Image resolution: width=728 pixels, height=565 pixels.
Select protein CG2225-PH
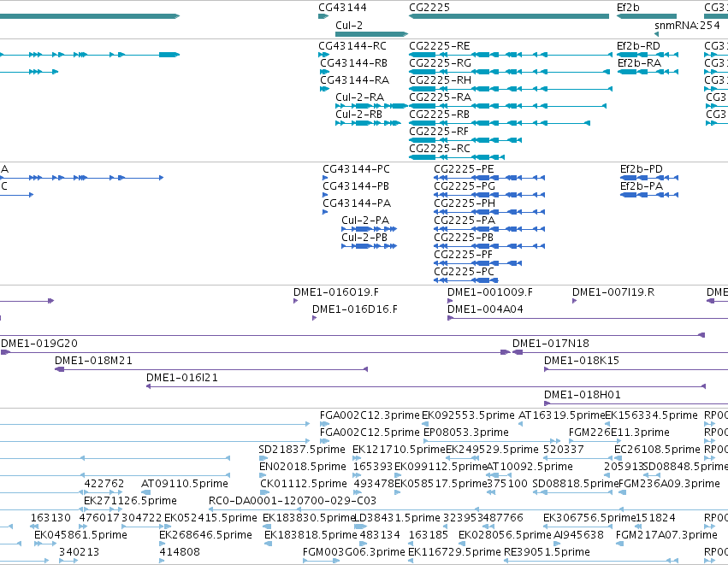(465, 203)
